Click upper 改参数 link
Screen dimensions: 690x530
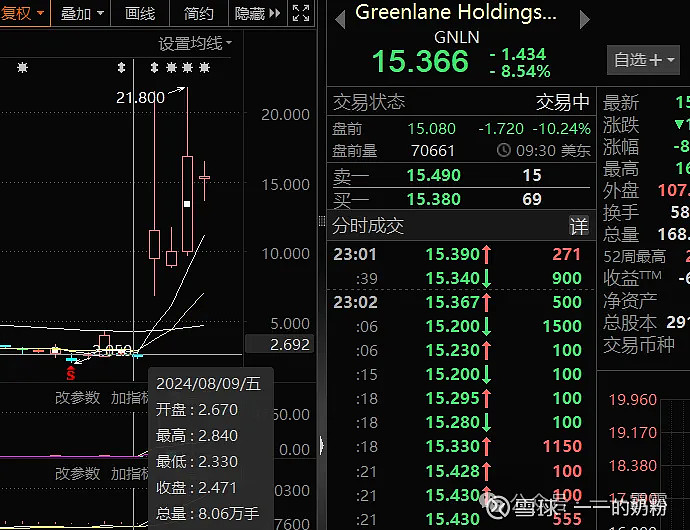tap(77, 398)
